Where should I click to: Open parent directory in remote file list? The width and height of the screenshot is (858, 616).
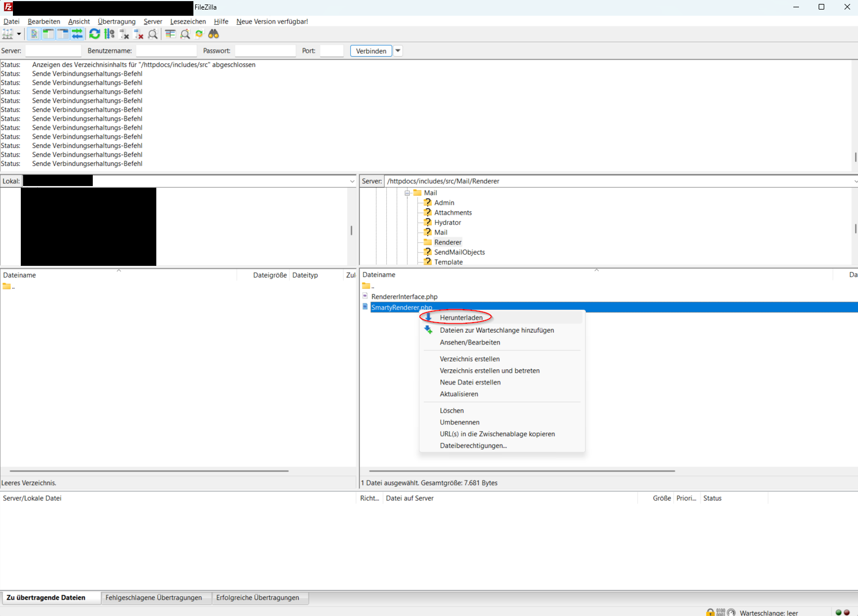[x=368, y=286]
